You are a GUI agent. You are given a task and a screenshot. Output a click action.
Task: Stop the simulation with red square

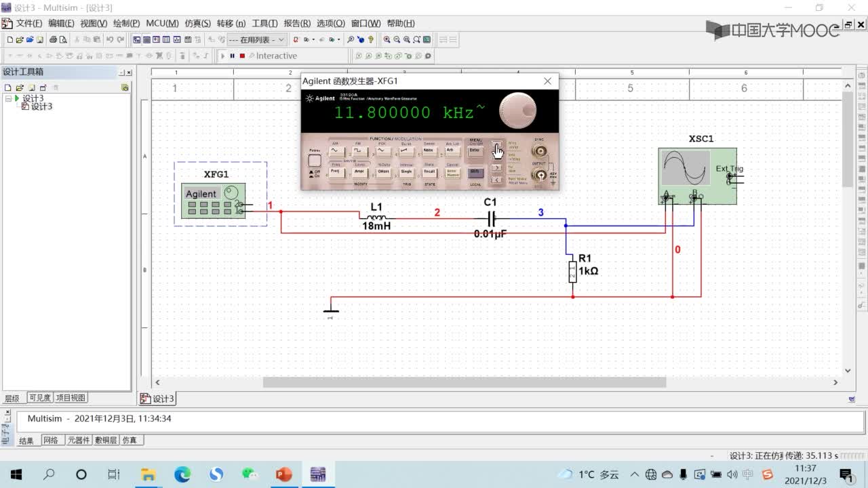[242, 56]
